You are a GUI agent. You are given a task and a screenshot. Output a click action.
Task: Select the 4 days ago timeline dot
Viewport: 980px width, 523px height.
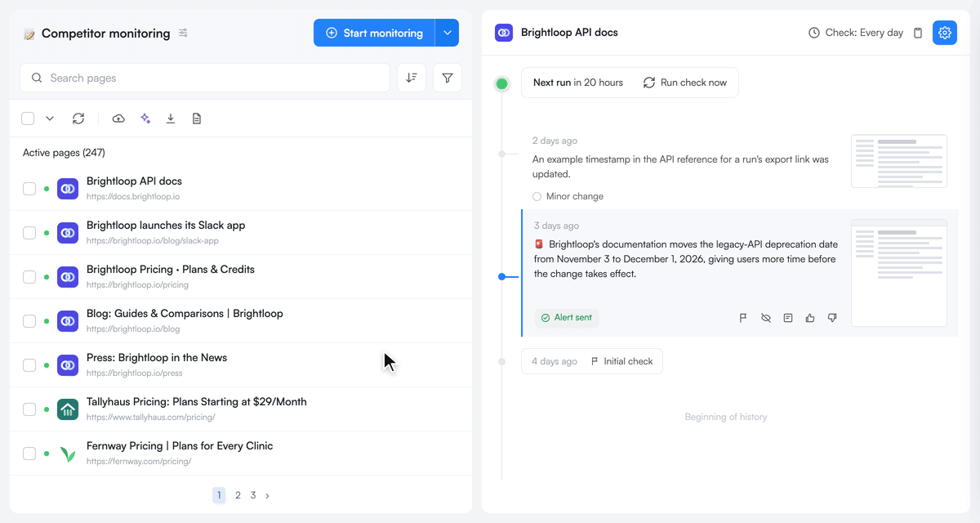point(502,361)
